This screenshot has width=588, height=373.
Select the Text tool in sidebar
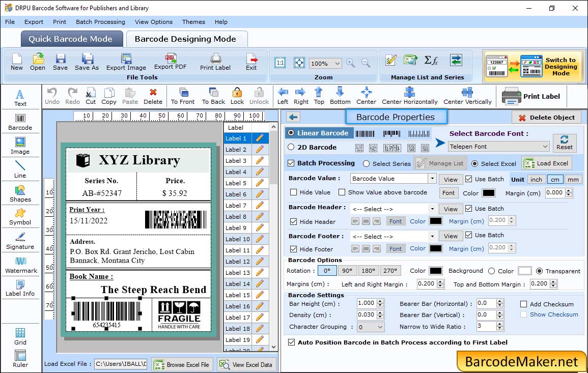[20, 98]
